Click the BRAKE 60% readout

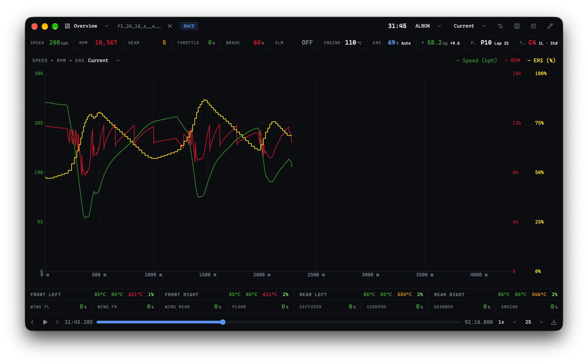click(x=245, y=43)
